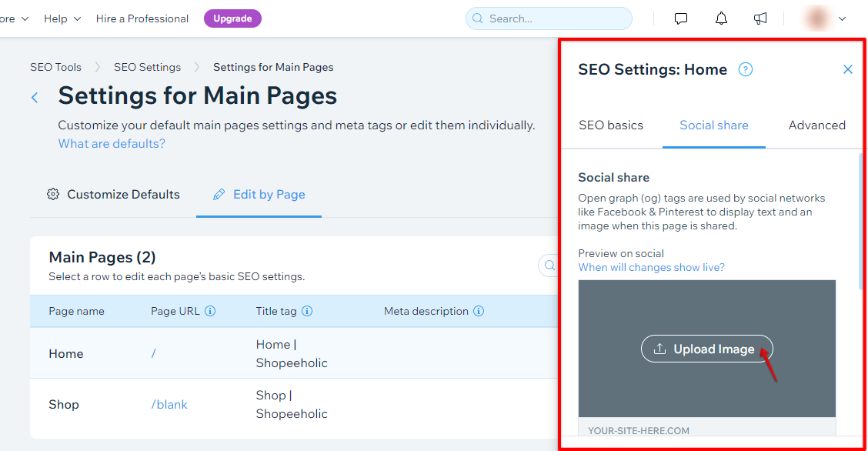Viewport: 868px width, 451px height.
Task: Click the Upgrade button
Action: [x=232, y=18]
